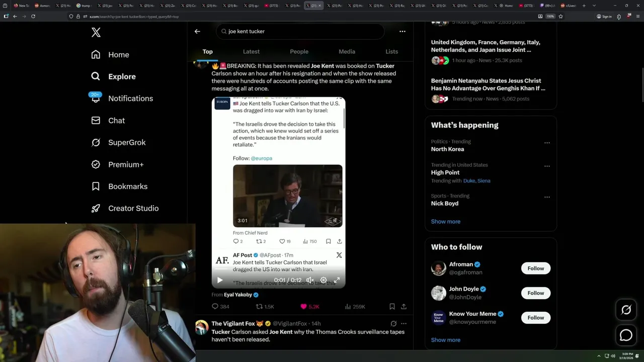Click the search field containing 'joe kent tucker'
The width and height of the screenshot is (644, 362).
[x=300, y=31]
